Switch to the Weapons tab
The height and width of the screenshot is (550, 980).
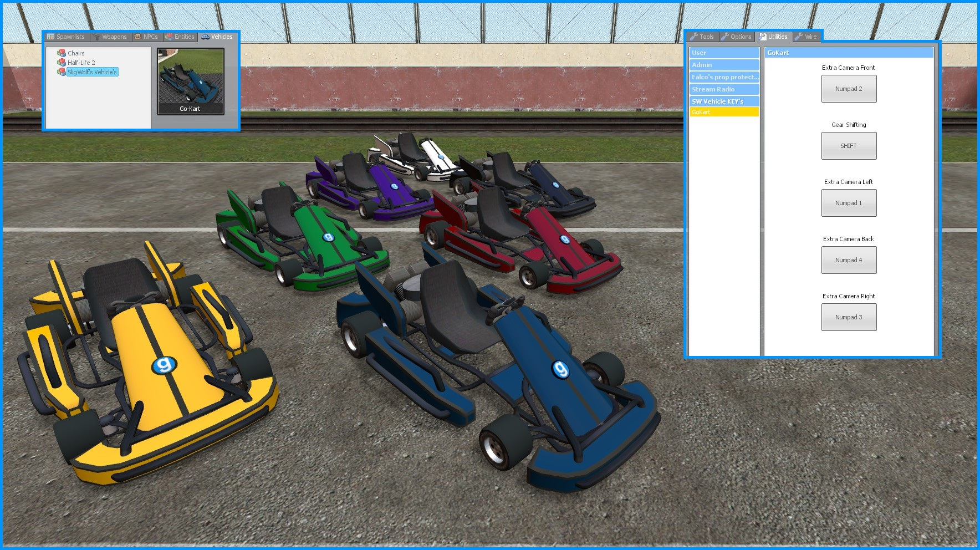tap(110, 37)
